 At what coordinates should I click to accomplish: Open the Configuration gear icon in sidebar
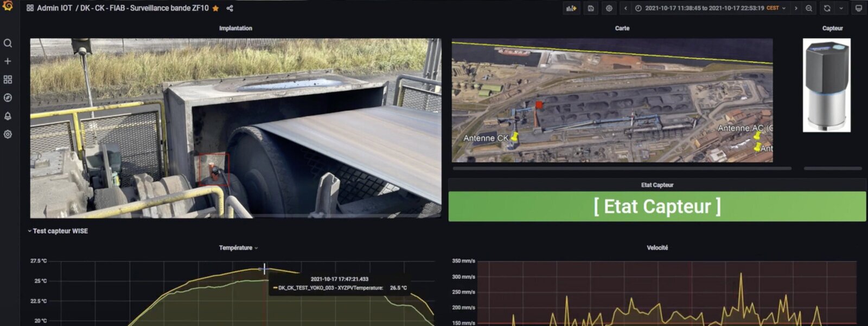(8, 134)
